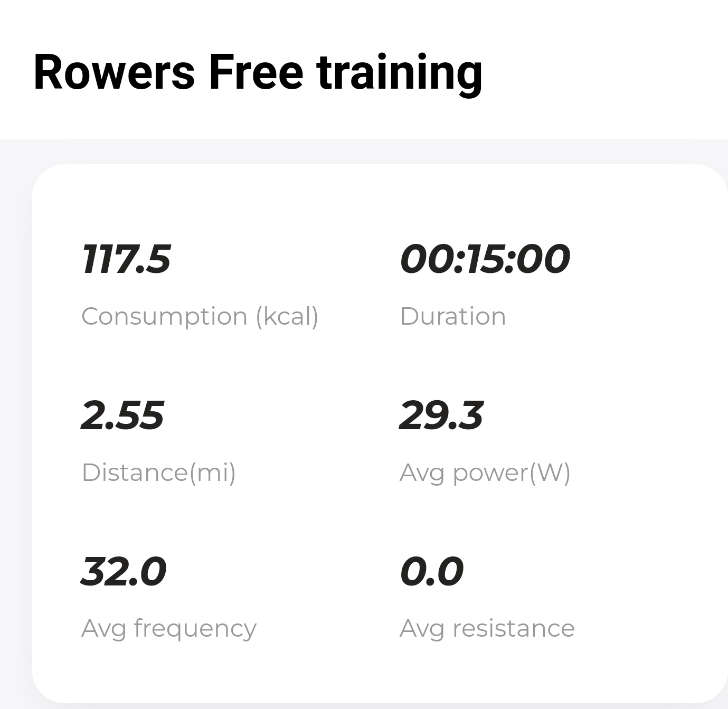This screenshot has width=728, height=709.
Task: Select the 0.0 resistance value
Action: [432, 571]
